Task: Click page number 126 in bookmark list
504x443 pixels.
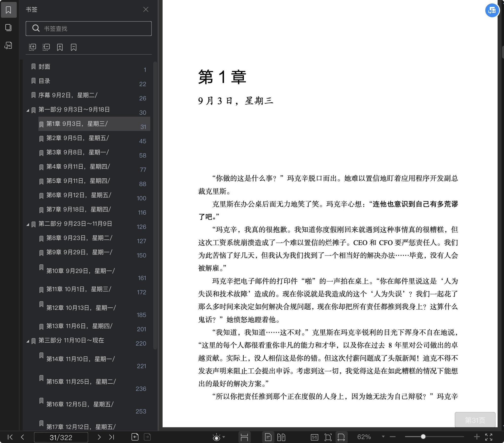Action: [x=142, y=227]
